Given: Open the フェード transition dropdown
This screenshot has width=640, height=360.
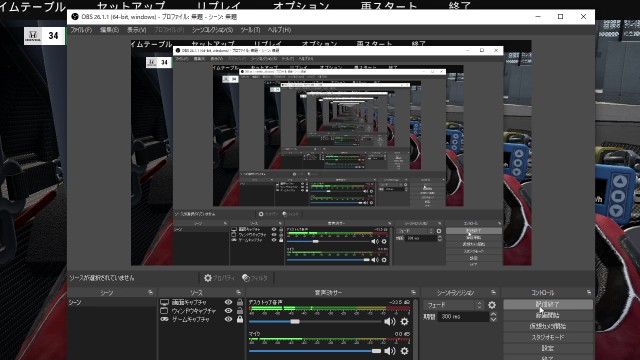Looking at the screenshot, I should [x=453, y=305].
